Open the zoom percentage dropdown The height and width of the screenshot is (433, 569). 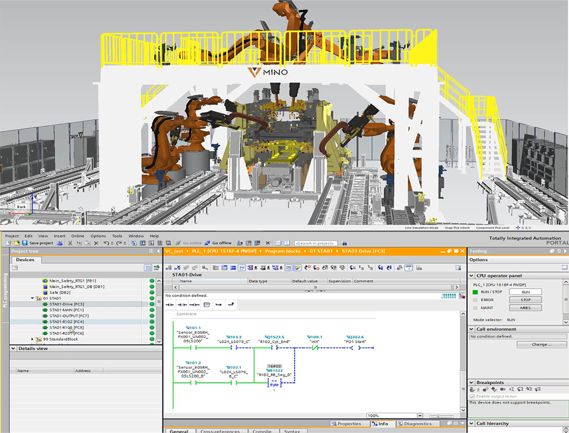click(420, 415)
